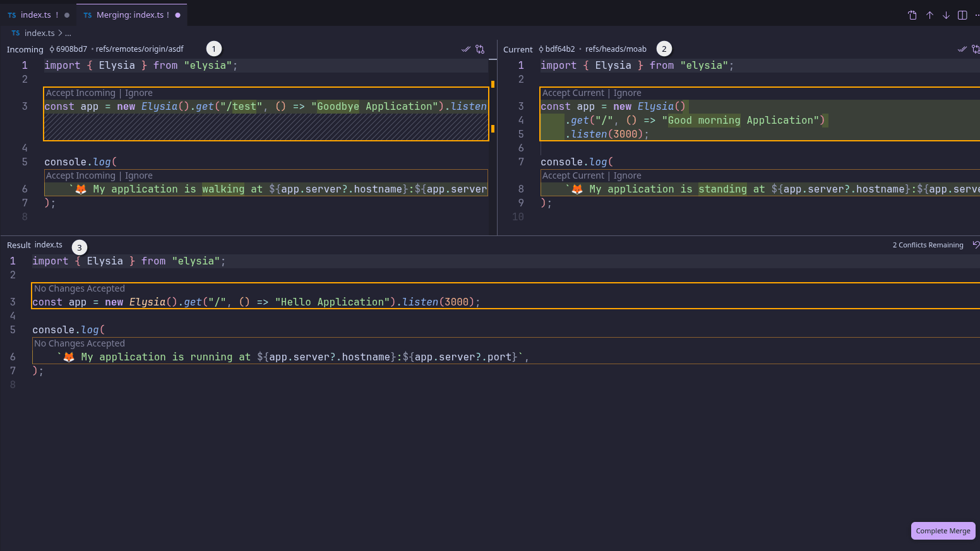Jump to the next conflict with the down arrow
Screen dimensions: 980x551
(x=946, y=15)
